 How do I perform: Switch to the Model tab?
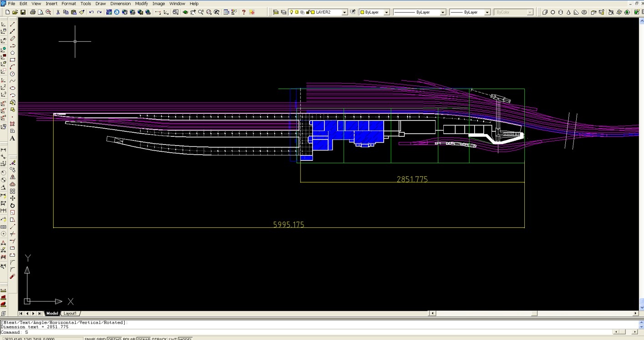pyautogui.click(x=52, y=313)
